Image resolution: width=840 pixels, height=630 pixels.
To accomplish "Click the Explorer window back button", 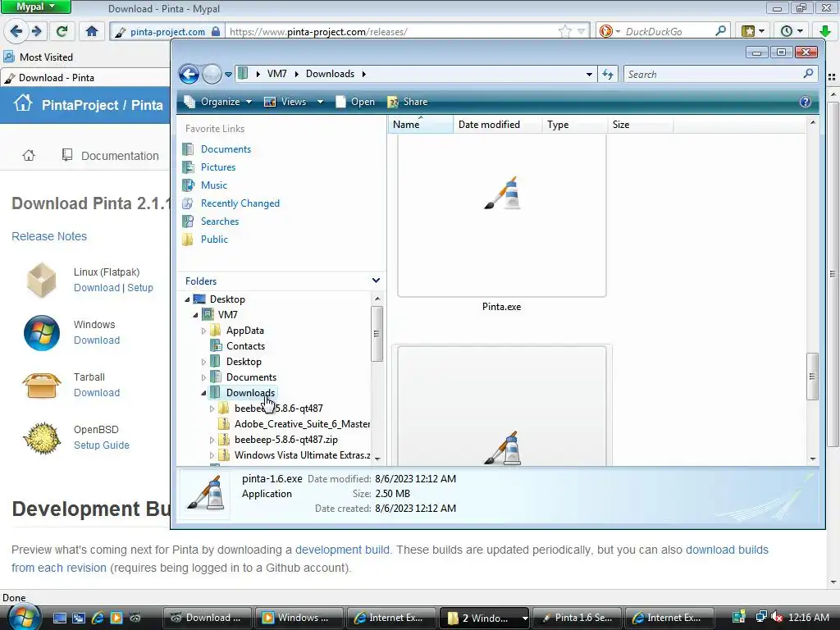I will tap(189, 74).
